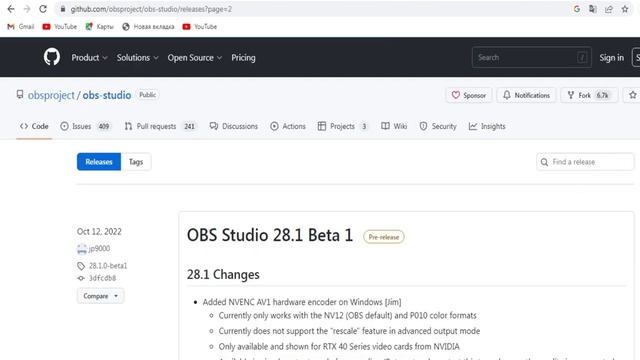The height and width of the screenshot is (360, 640).
Task: Switch to Tags view
Action: (136, 162)
